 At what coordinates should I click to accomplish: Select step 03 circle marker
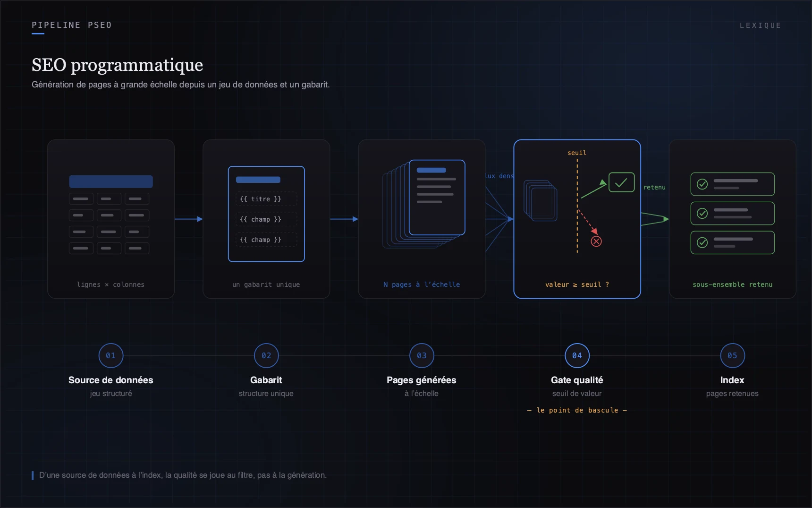422,355
